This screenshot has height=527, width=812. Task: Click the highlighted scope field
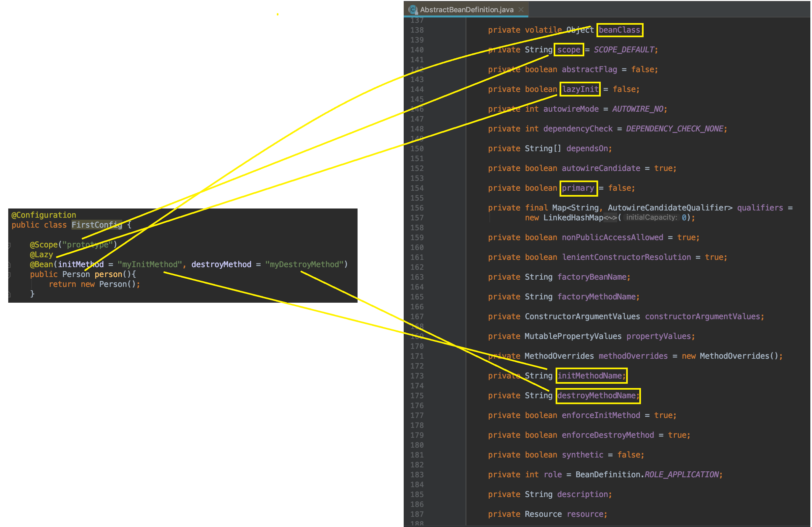[x=568, y=50]
